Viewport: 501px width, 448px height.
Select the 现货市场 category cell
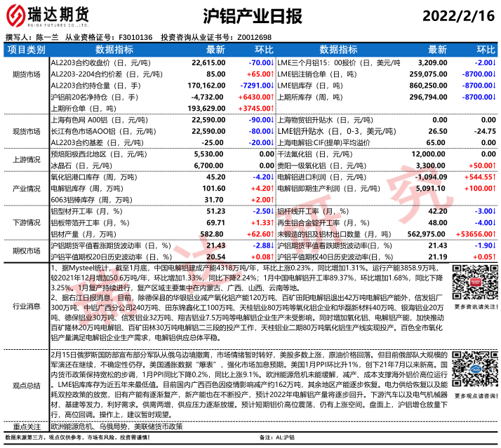[26, 131]
